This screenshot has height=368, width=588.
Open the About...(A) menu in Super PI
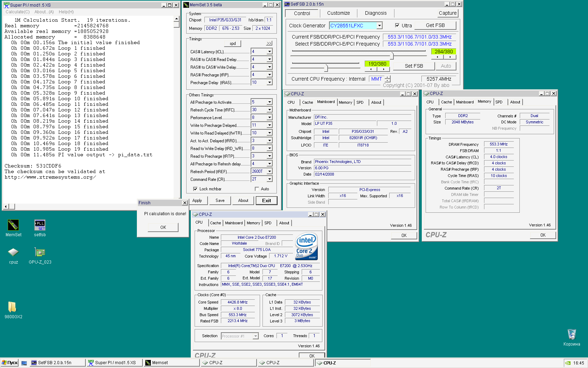[x=44, y=12]
